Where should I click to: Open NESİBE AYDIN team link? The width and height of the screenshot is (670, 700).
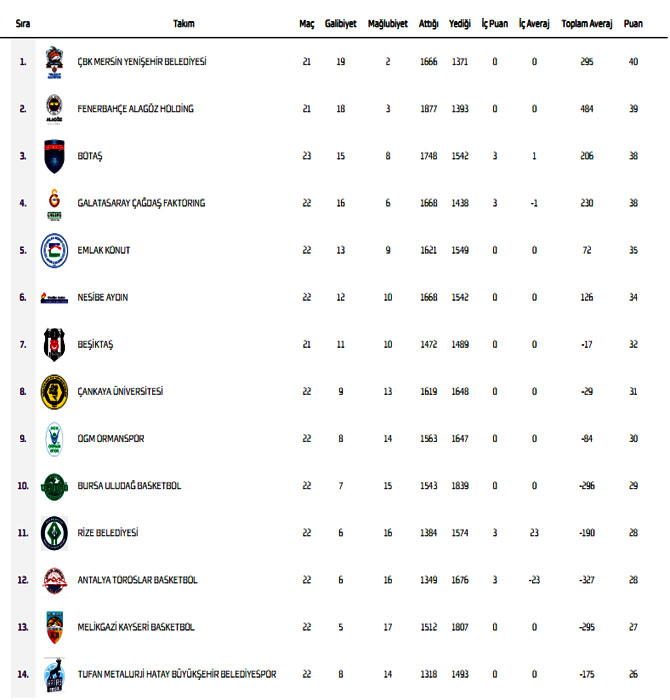pyautogui.click(x=103, y=297)
